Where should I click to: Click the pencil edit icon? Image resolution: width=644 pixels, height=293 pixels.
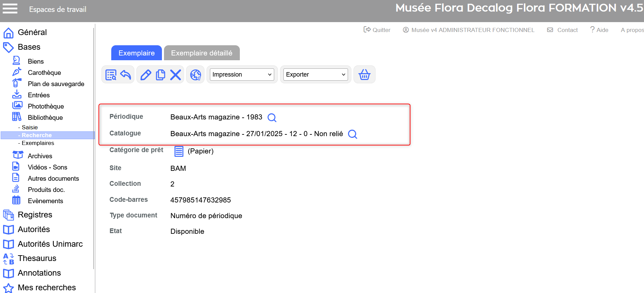pyautogui.click(x=146, y=75)
